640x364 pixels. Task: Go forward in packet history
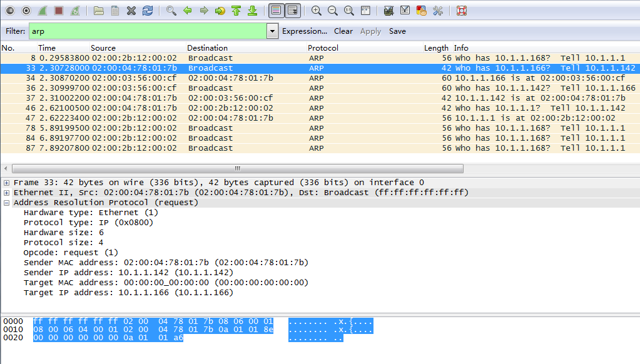(204, 11)
